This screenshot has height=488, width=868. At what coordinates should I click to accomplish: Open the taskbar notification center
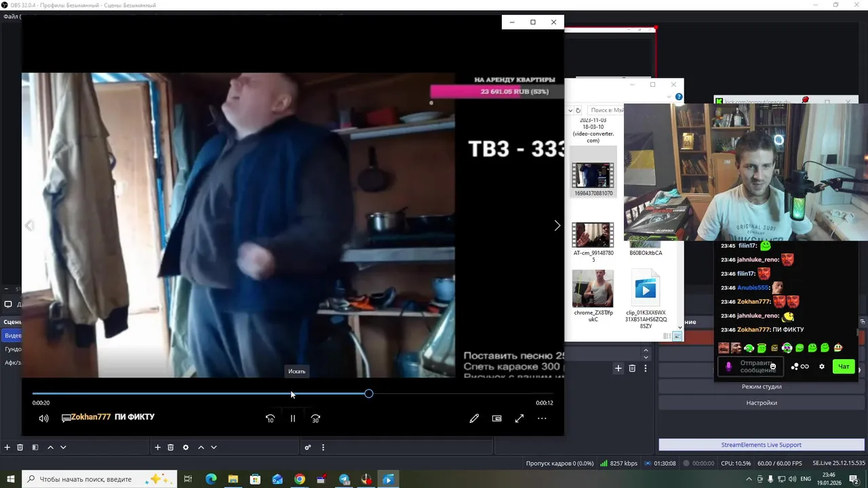coord(854,479)
